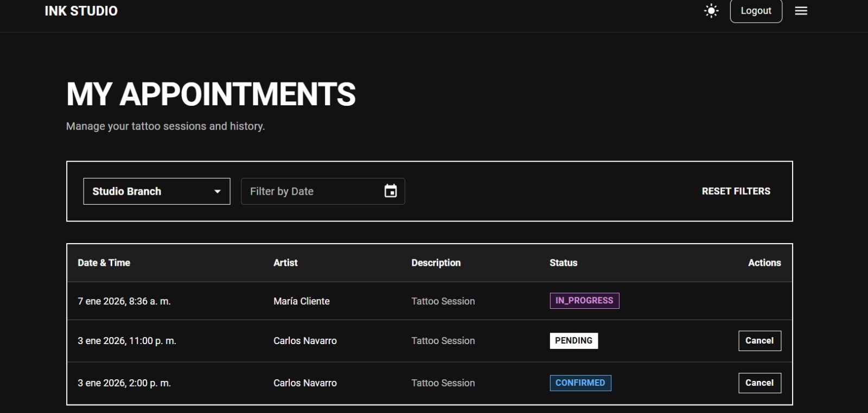Click the CONFIRMED status badge
This screenshot has height=413, width=868.
(580, 383)
